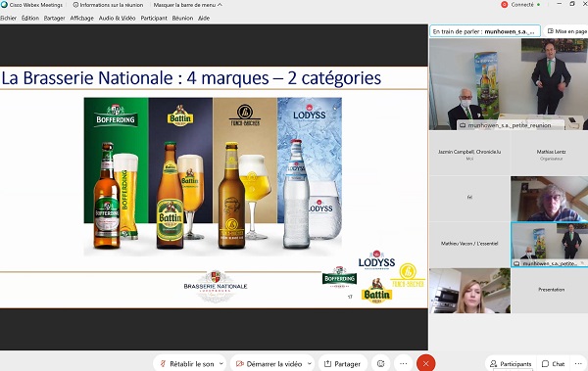Expand video options arrow next to Démarrer la vidéo

point(310,363)
